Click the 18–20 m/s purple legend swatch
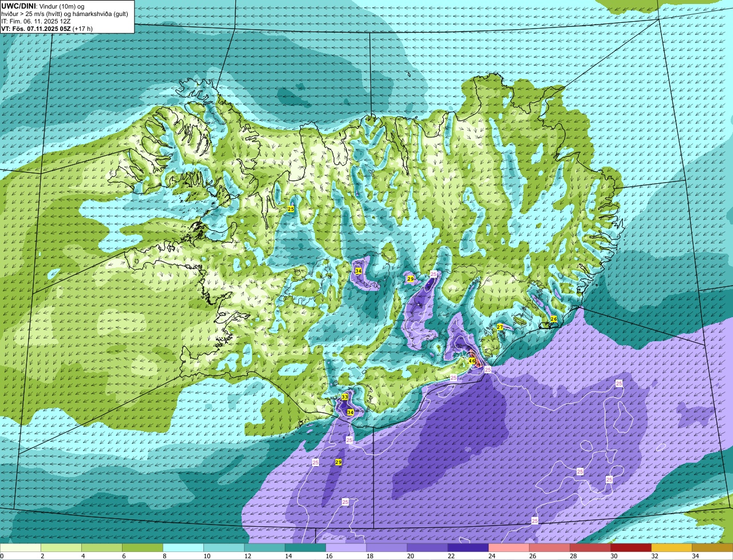 [387, 548]
